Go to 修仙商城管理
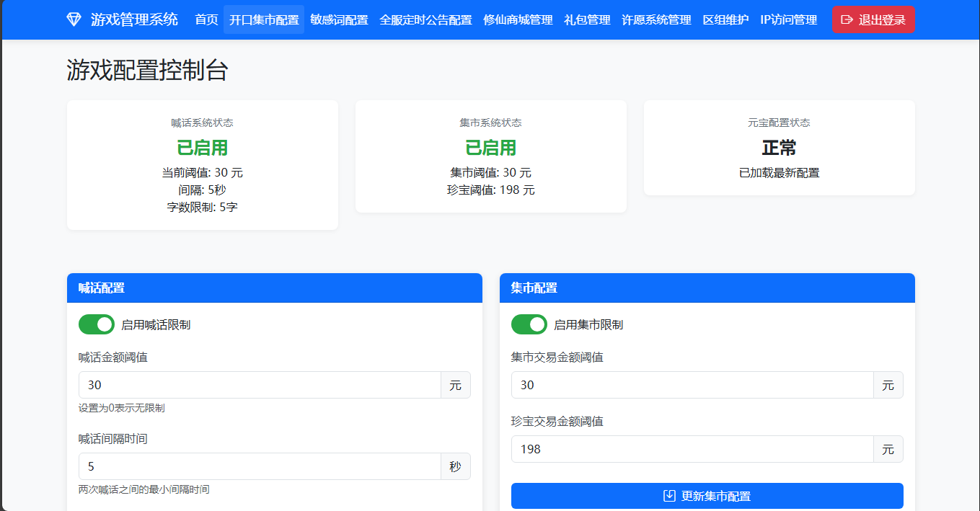980x511 pixels. (518, 19)
